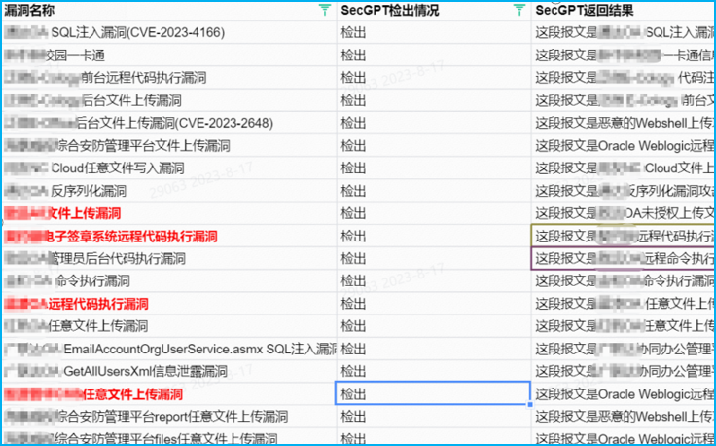
Task: Select the result cell in the CVE-2023-4166 row
Action: [623, 32]
